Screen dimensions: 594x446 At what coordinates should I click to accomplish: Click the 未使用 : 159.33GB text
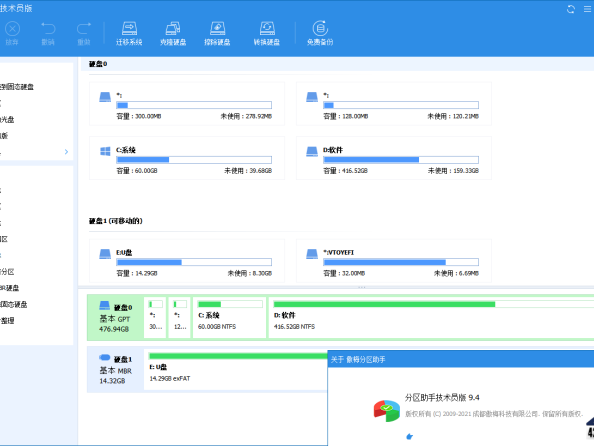(453, 171)
